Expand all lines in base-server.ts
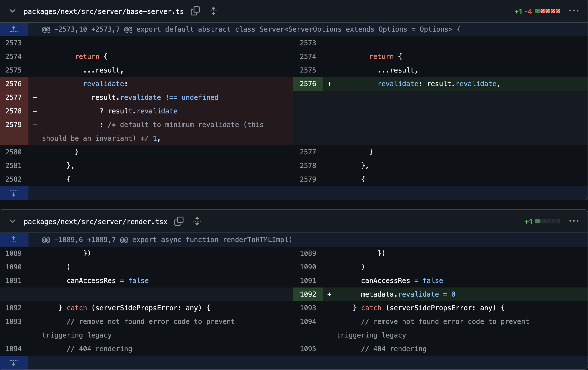Screen dimensions: 588x370 (x=214, y=11)
